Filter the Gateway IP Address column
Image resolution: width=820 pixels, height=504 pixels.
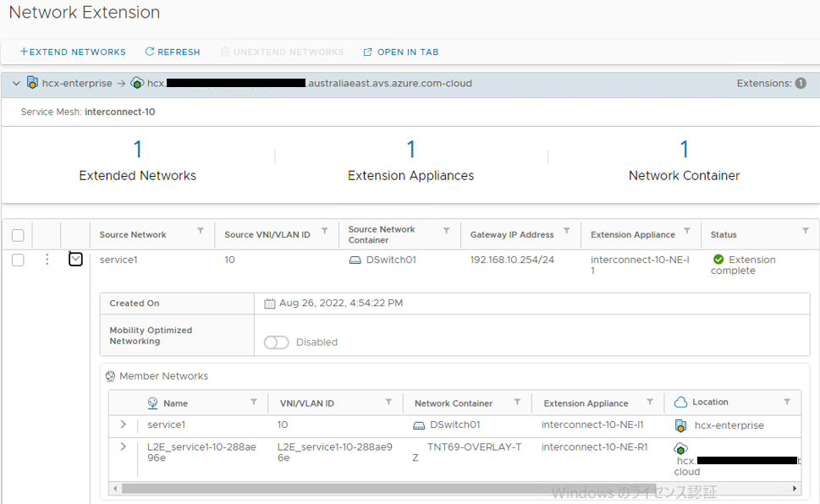point(566,231)
